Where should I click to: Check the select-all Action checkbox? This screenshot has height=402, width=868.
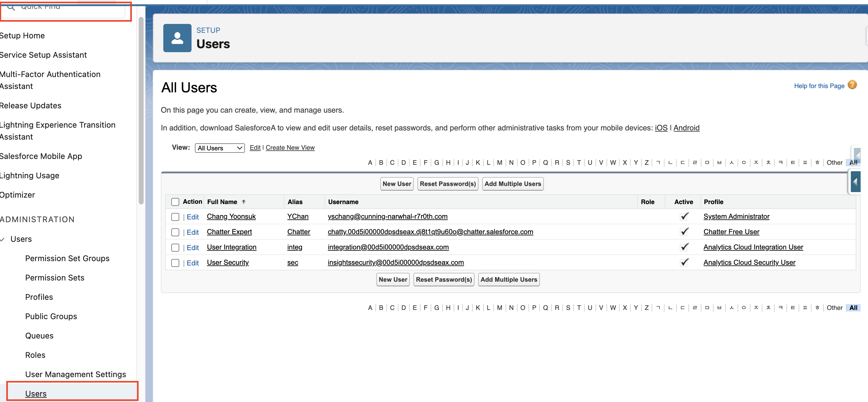[x=175, y=202]
